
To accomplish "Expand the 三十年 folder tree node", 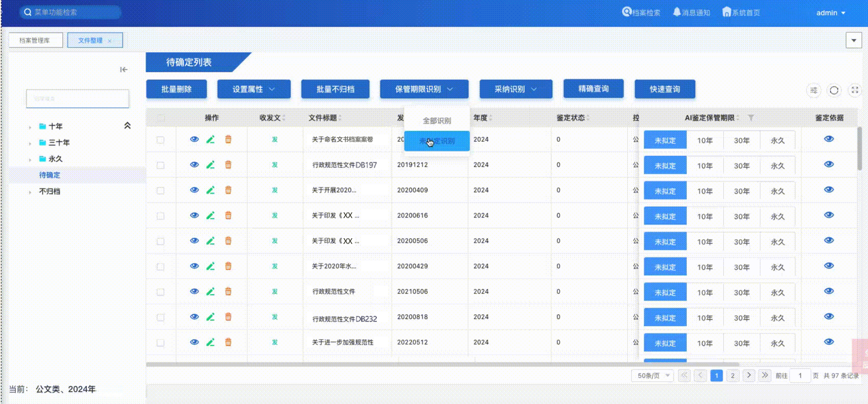I will (30, 143).
